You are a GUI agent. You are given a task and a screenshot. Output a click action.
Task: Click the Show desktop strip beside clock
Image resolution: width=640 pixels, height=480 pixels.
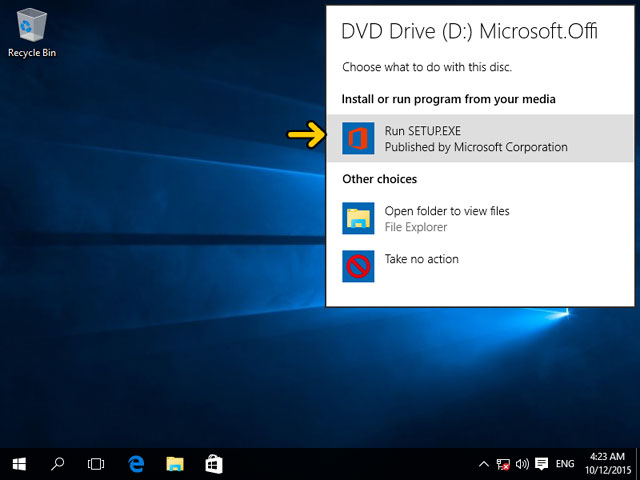pos(638,464)
